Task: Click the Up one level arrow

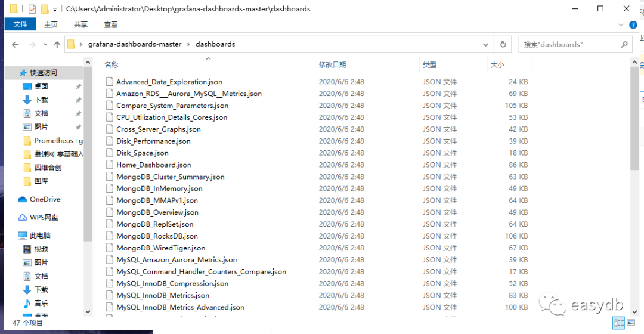Action: click(57, 45)
